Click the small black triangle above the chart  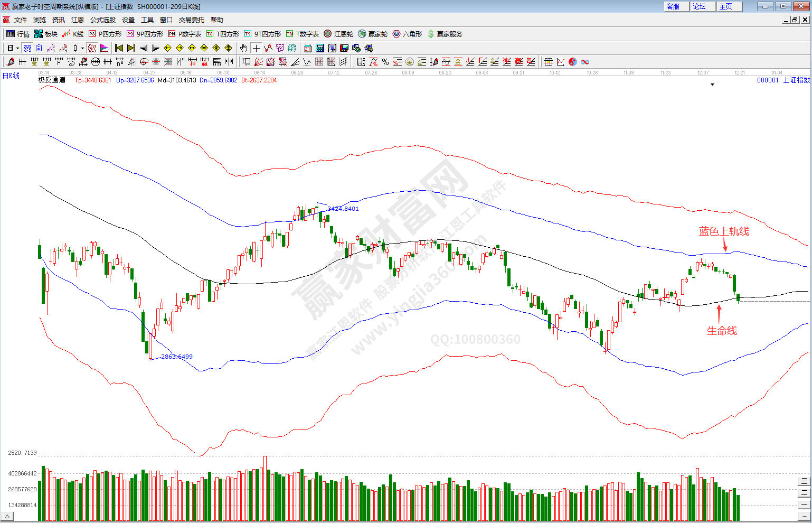coord(712,85)
